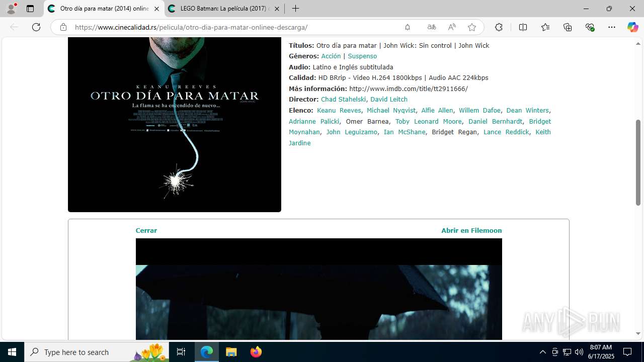Open the Windows Start menu
This screenshot has width=644, height=362.
(12, 352)
